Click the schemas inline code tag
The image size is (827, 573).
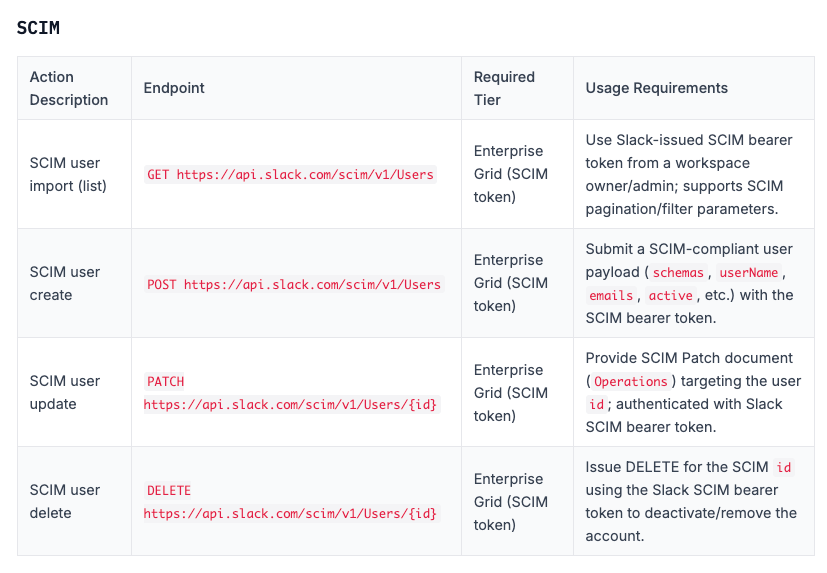tap(678, 273)
